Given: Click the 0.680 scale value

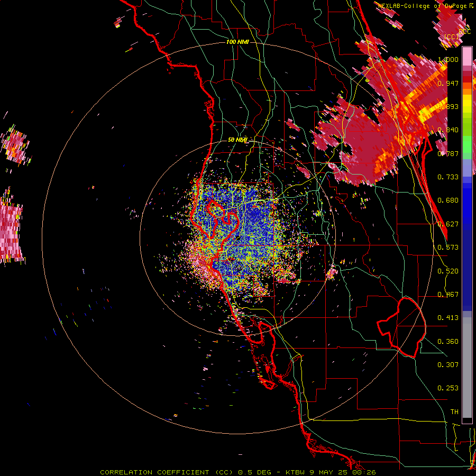Looking at the screenshot, I should pos(448,200).
